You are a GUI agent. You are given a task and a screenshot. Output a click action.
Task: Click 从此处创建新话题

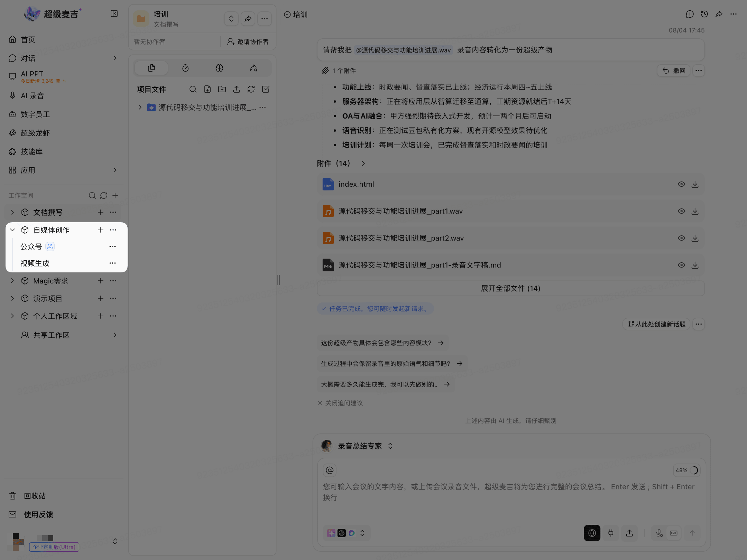point(656,324)
